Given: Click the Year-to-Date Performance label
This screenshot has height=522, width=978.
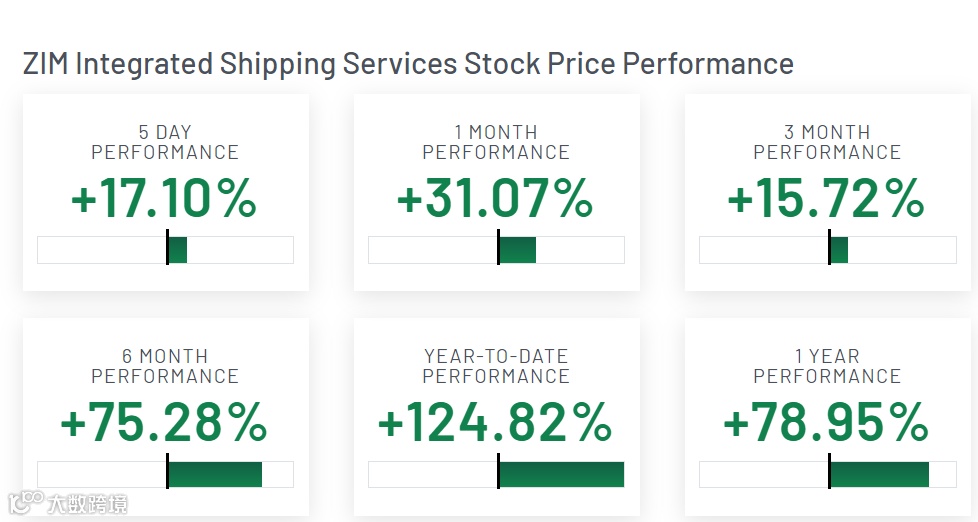Looking at the screenshot, I should click(496, 366).
